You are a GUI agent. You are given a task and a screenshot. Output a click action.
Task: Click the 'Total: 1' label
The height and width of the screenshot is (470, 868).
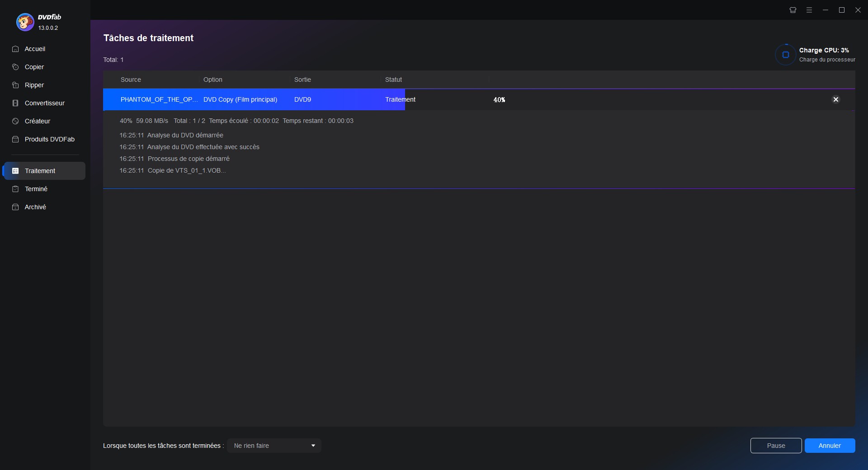coord(113,60)
